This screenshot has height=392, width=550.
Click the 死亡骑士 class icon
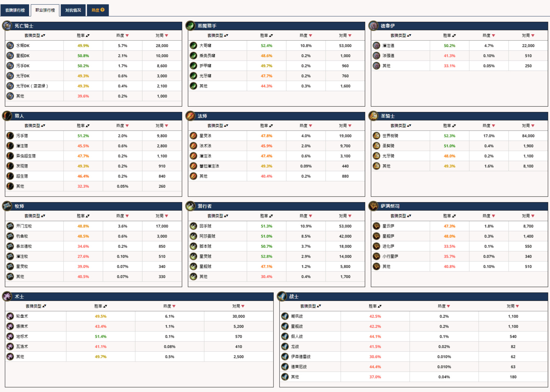click(x=7, y=26)
